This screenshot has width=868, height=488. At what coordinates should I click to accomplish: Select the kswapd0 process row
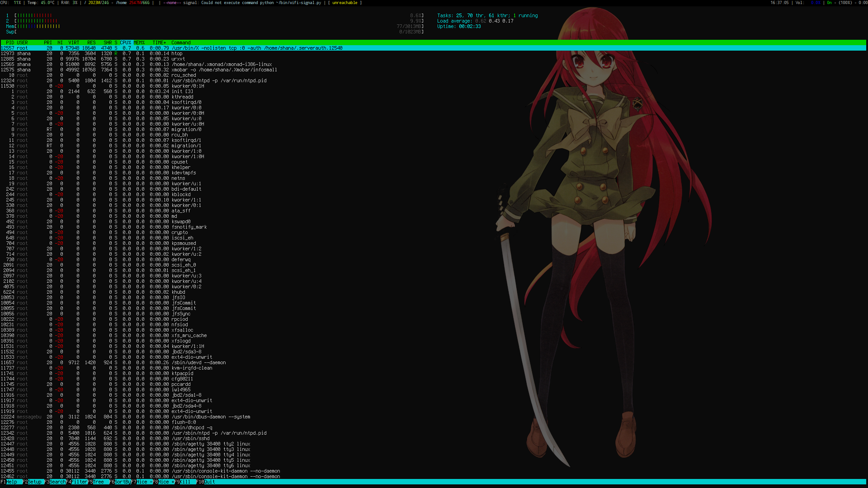(433, 221)
